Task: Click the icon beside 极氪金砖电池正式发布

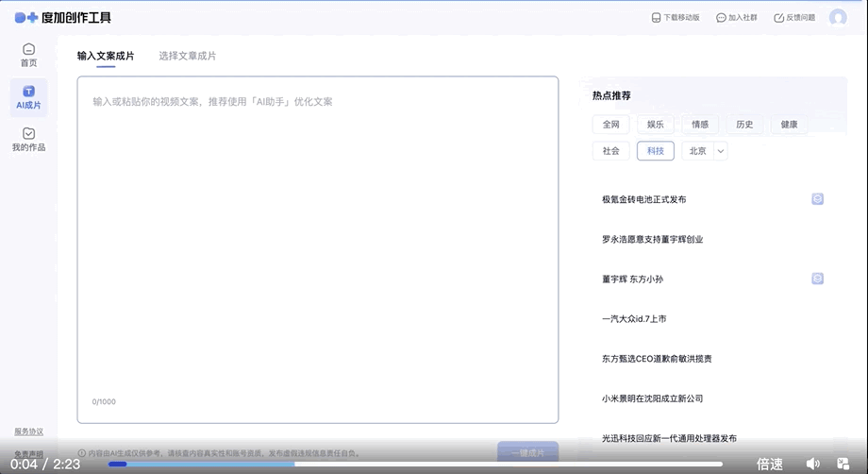Action: coord(818,199)
